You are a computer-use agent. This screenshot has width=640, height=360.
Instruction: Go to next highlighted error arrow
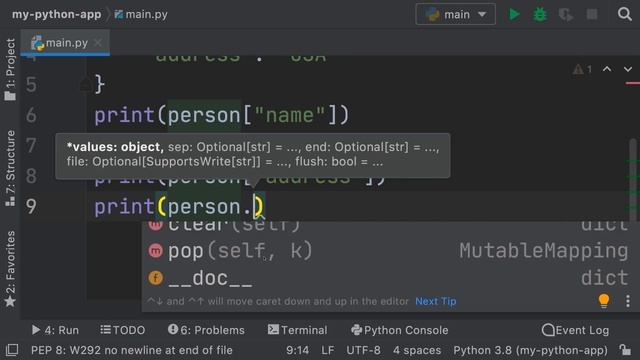tap(628, 69)
